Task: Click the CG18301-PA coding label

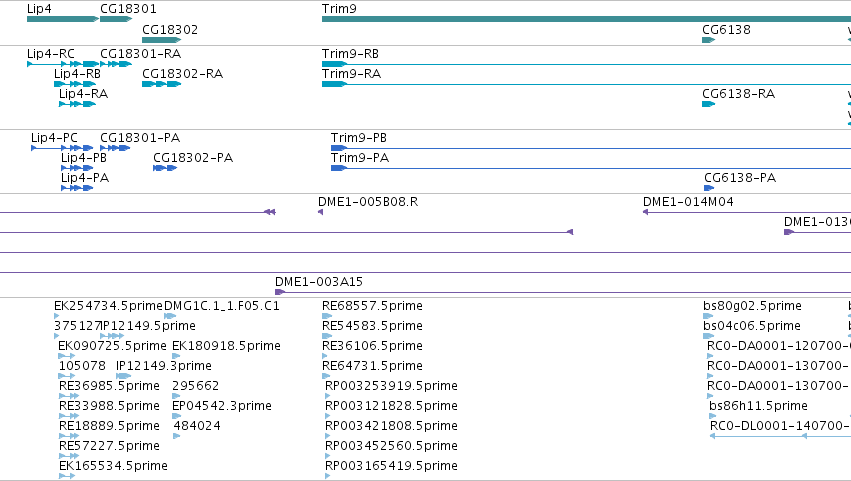Action: [140, 138]
